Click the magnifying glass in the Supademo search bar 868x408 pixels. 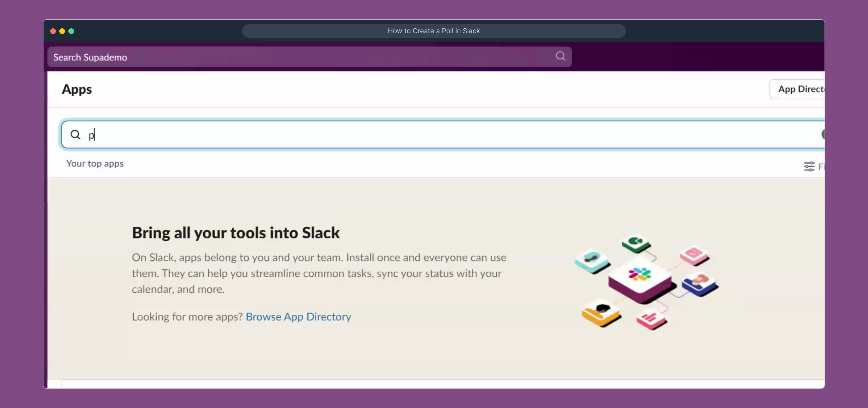point(560,56)
